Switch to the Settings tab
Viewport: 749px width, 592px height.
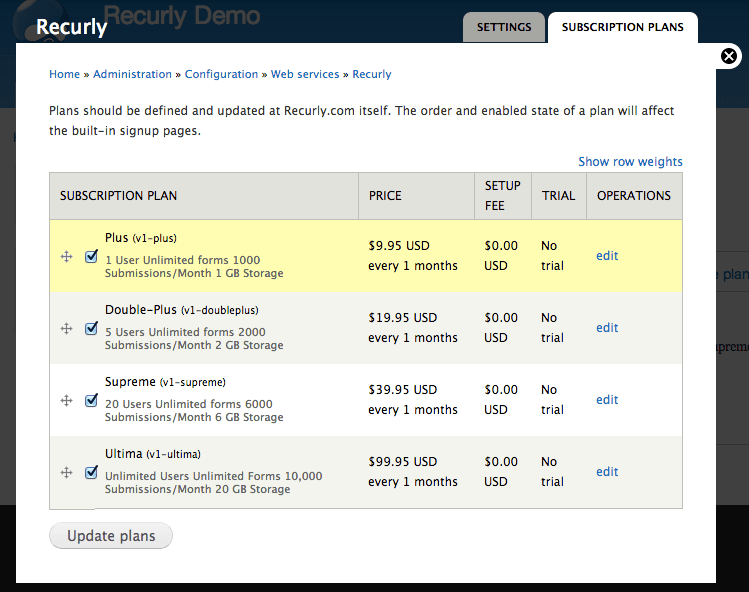(504, 27)
